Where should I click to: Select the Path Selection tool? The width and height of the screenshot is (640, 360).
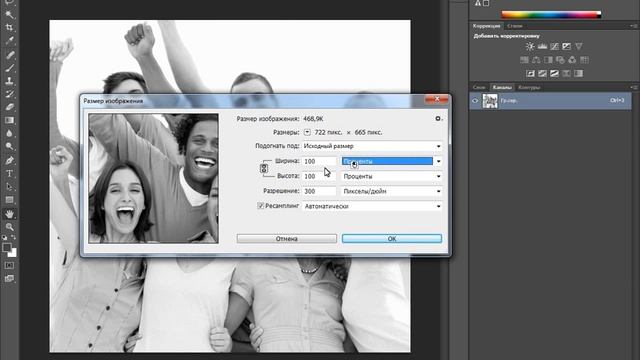9,187
